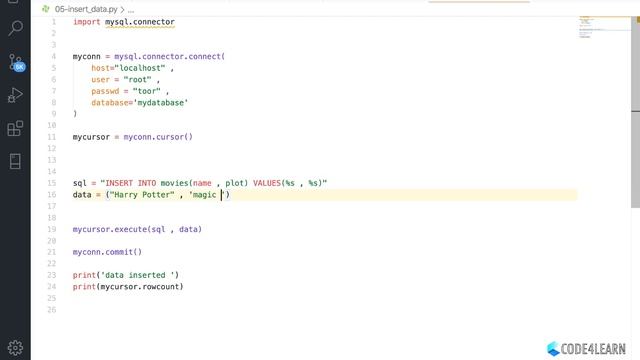Screen dimensions: 640x360
Task: Open the Extensions view
Action: tap(15, 128)
